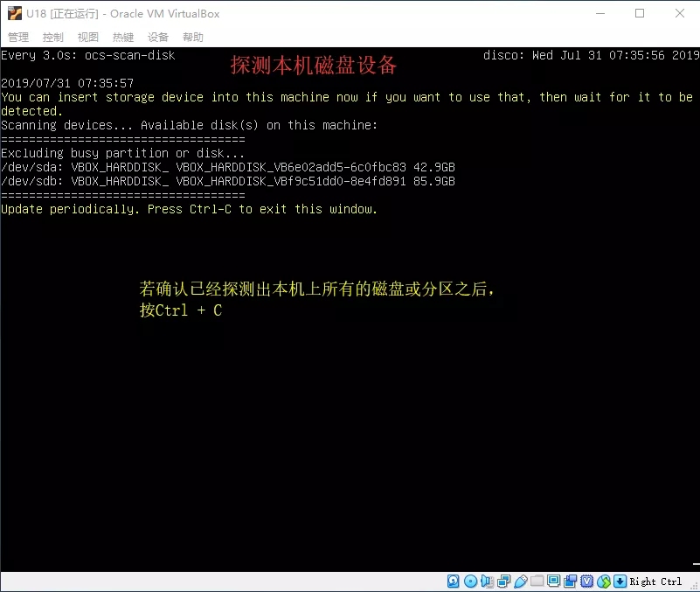This screenshot has height=592, width=700.
Task: Click the mouse integration status icon
Action: tap(604, 582)
